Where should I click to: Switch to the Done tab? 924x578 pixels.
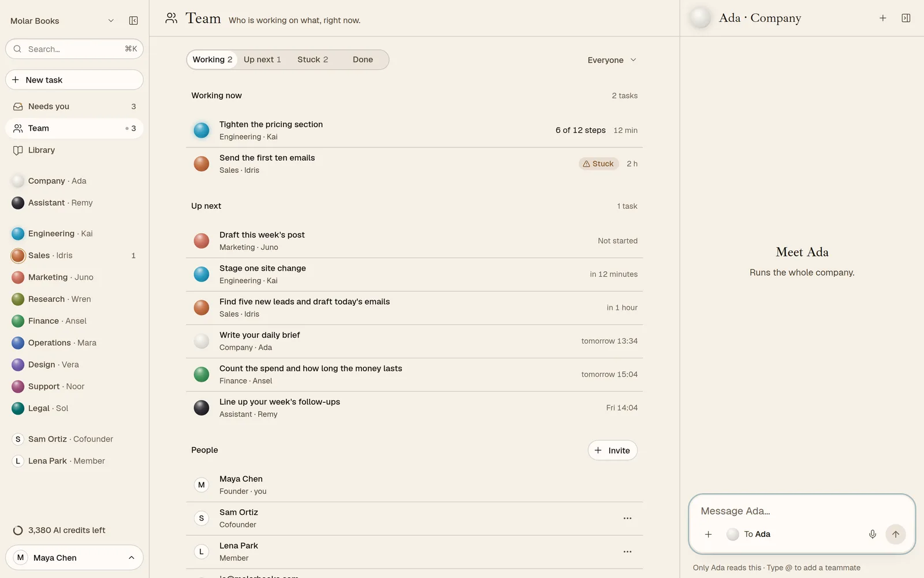point(363,60)
